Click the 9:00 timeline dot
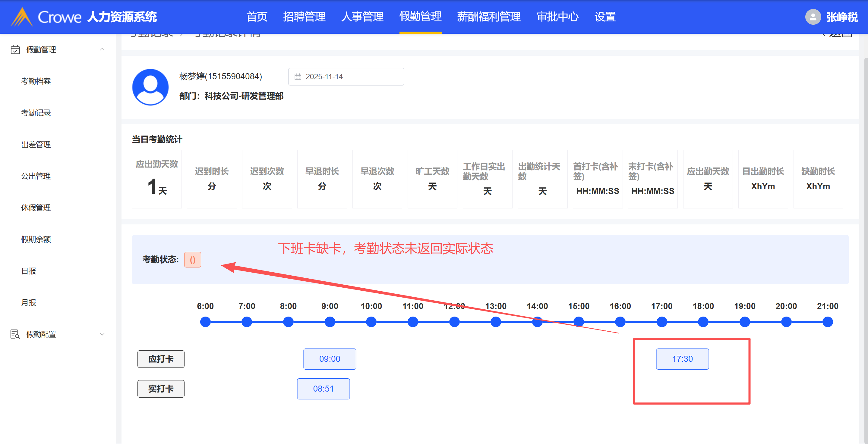The image size is (868, 444). click(x=330, y=322)
